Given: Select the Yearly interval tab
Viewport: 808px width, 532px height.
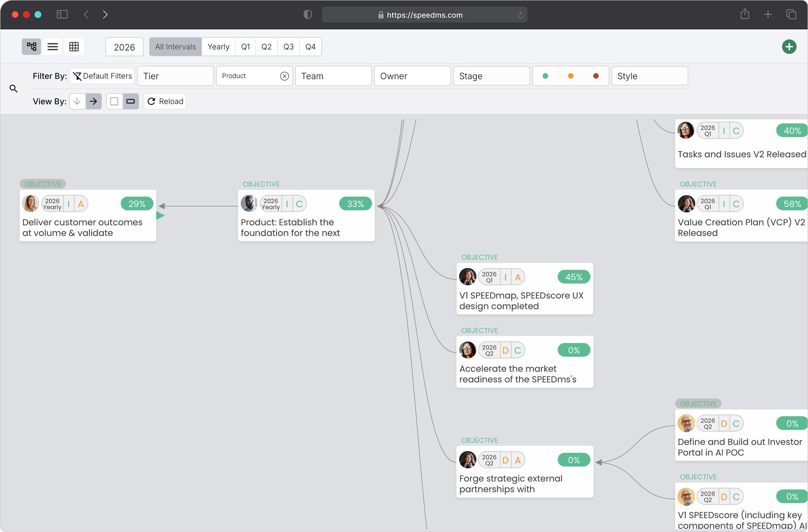Looking at the screenshot, I should tap(218, 46).
